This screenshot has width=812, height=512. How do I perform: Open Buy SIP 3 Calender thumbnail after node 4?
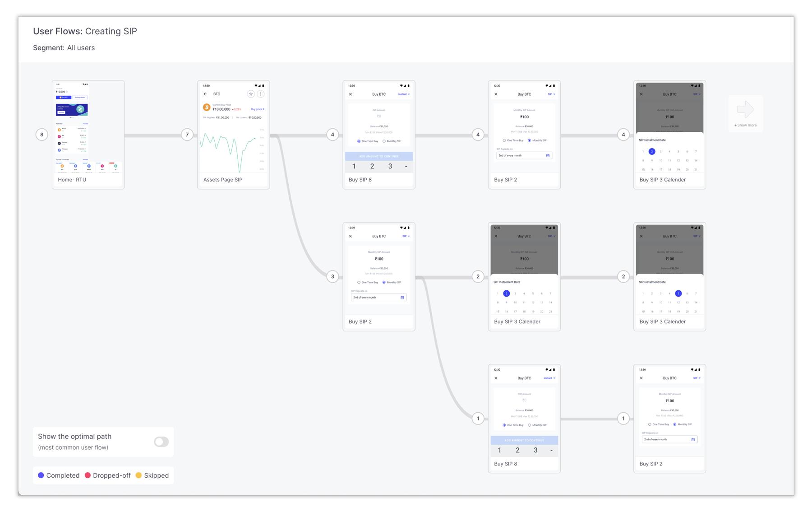(x=669, y=135)
